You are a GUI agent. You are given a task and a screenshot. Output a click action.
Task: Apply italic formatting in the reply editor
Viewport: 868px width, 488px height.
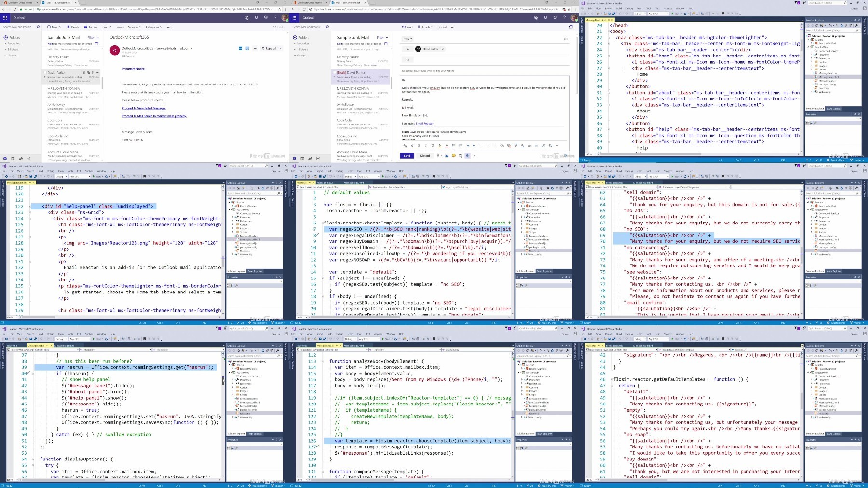coord(426,146)
